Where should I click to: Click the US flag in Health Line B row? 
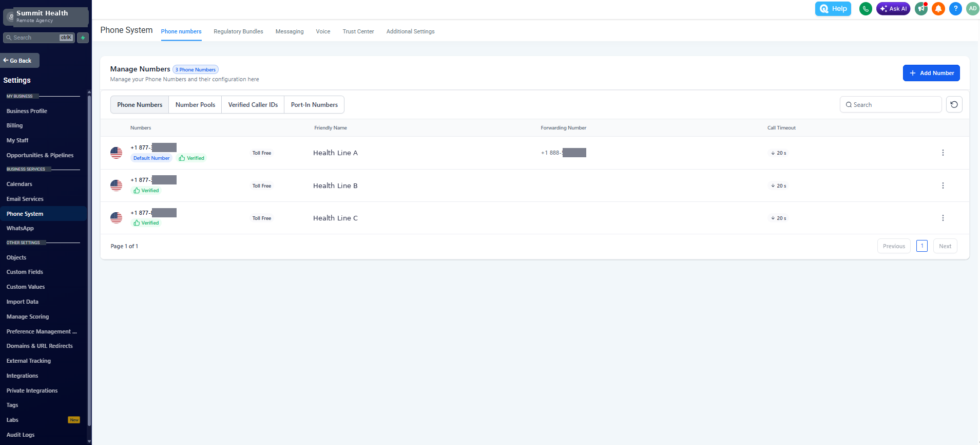pyautogui.click(x=117, y=186)
